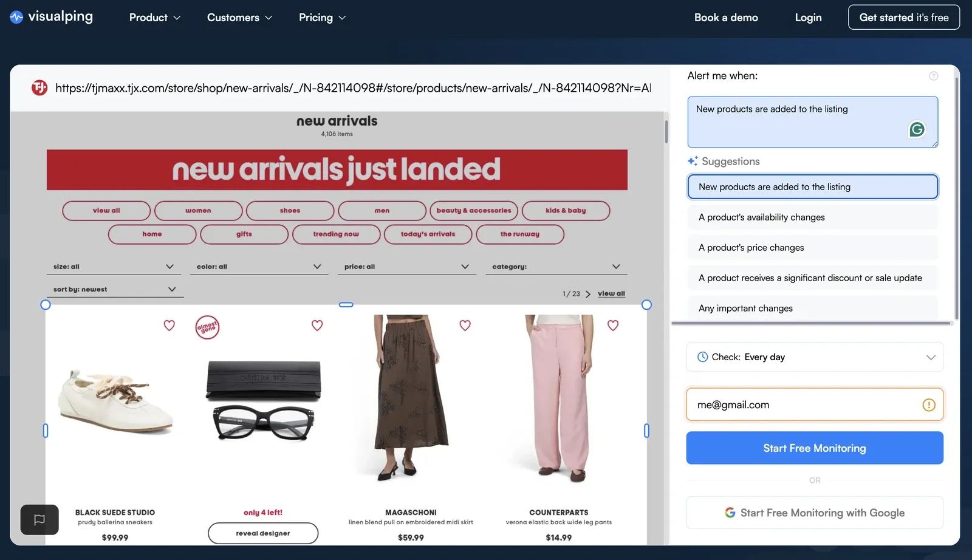972x560 pixels.
Task: Click the new arrivals just landed banner
Action: coord(337,170)
